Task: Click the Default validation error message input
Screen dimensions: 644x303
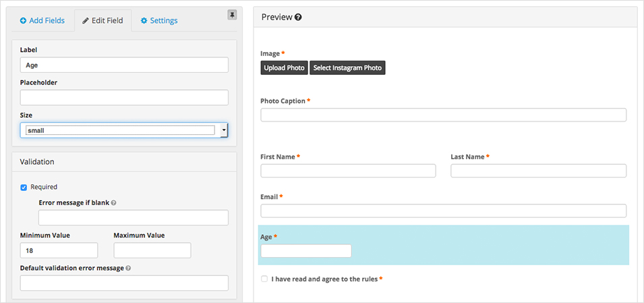Action: tap(124, 283)
